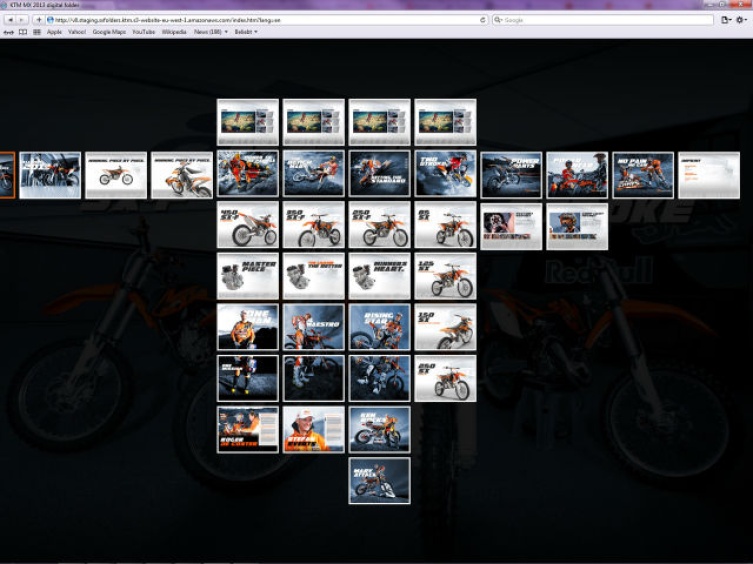Open the helmet close-up article thumbnail
Viewport: 753px width, 564px height.
[511, 227]
